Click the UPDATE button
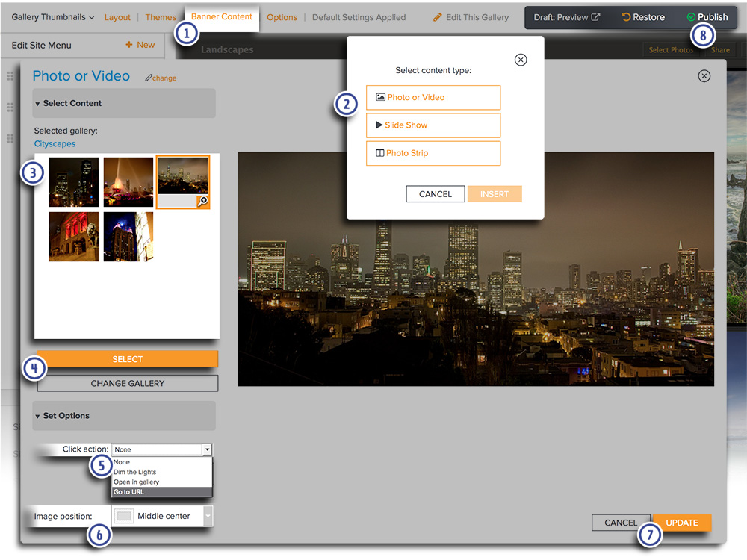The image size is (747, 560). pos(682,523)
